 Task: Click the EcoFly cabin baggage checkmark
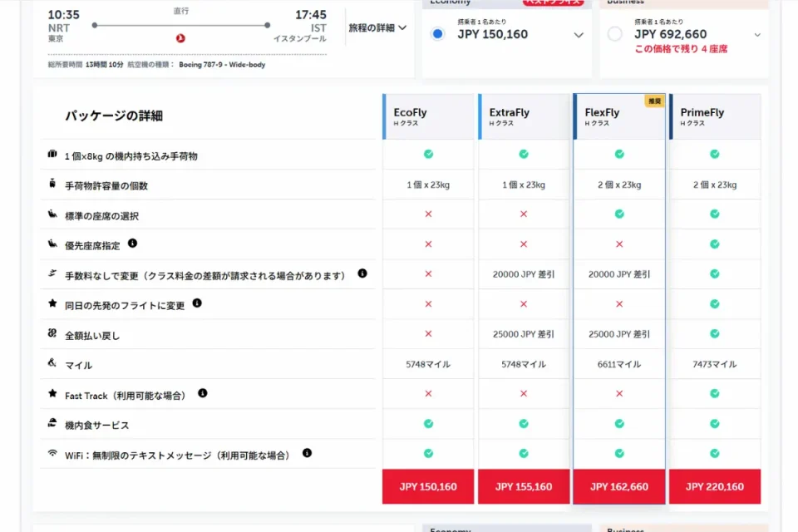[429, 154]
